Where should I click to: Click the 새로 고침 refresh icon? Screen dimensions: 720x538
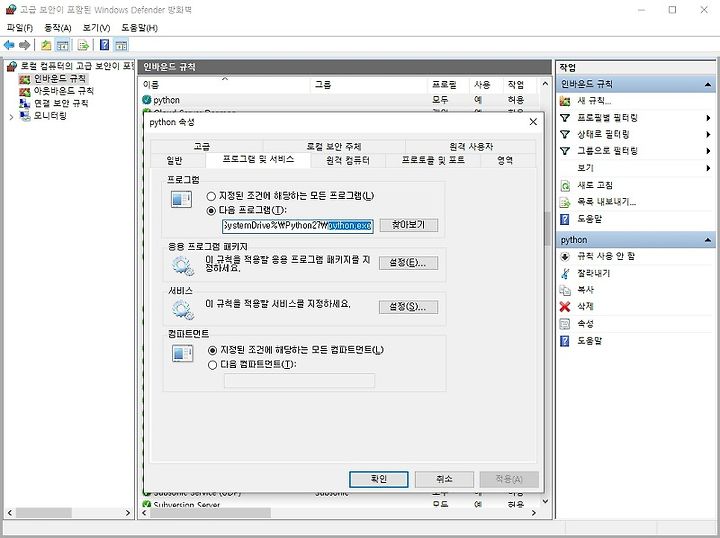(565, 185)
